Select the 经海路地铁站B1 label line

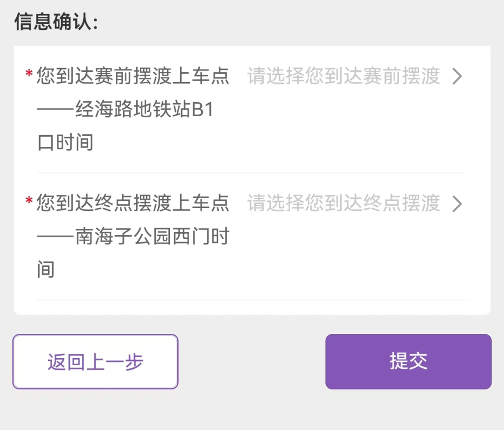pos(125,110)
